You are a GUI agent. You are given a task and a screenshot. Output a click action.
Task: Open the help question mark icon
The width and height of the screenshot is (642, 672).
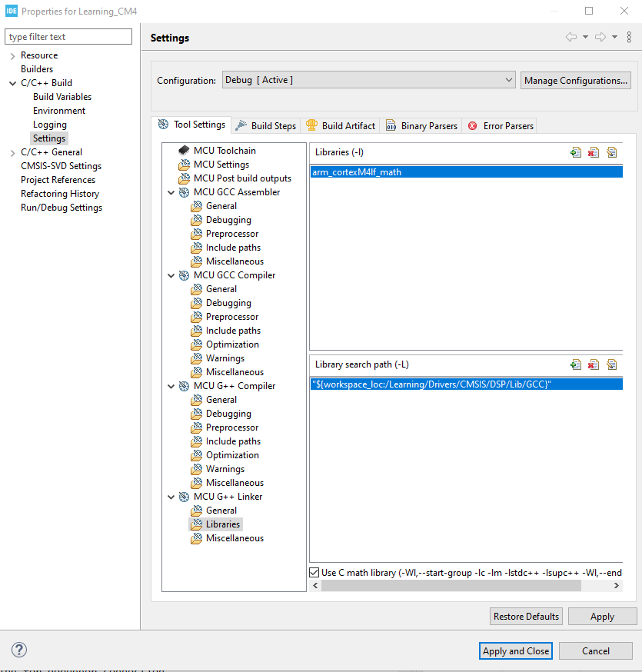19,650
